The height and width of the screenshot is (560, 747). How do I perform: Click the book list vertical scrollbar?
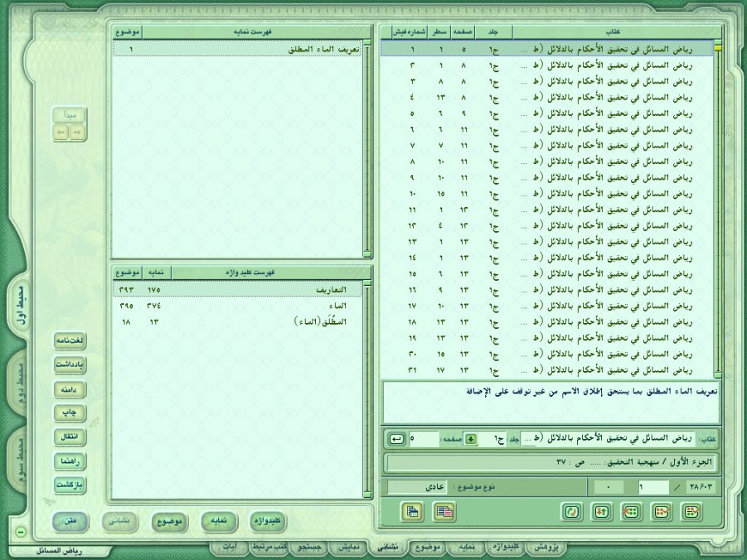(718, 207)
